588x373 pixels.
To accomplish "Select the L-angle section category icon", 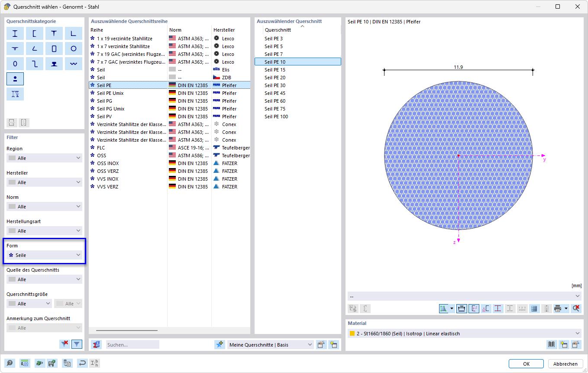I will click(74, 33).
